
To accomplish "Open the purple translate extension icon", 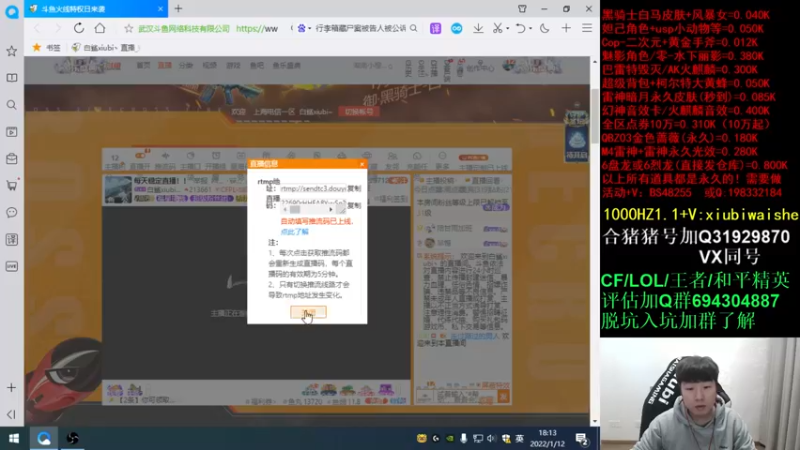I will coord(435,29).
